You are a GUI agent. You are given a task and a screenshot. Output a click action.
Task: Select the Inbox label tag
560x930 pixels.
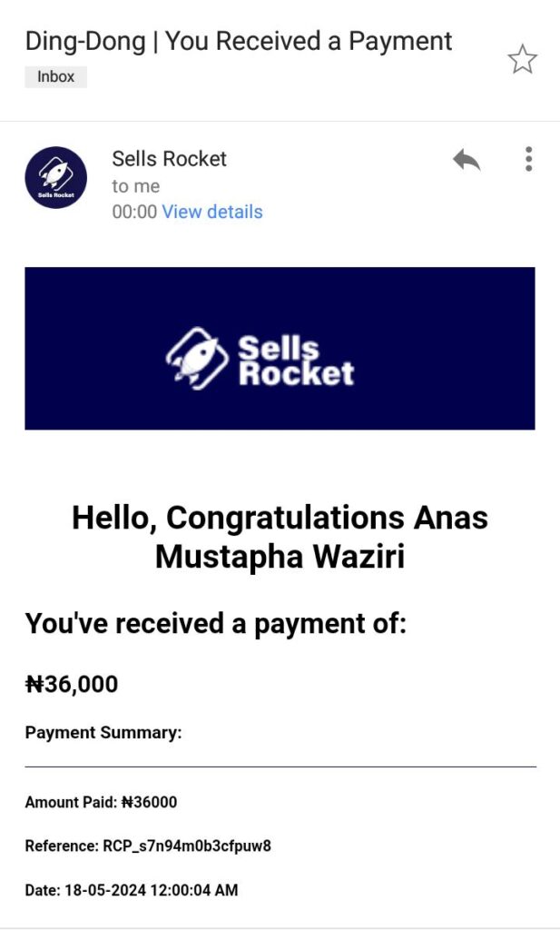click(x=55, y=76)
